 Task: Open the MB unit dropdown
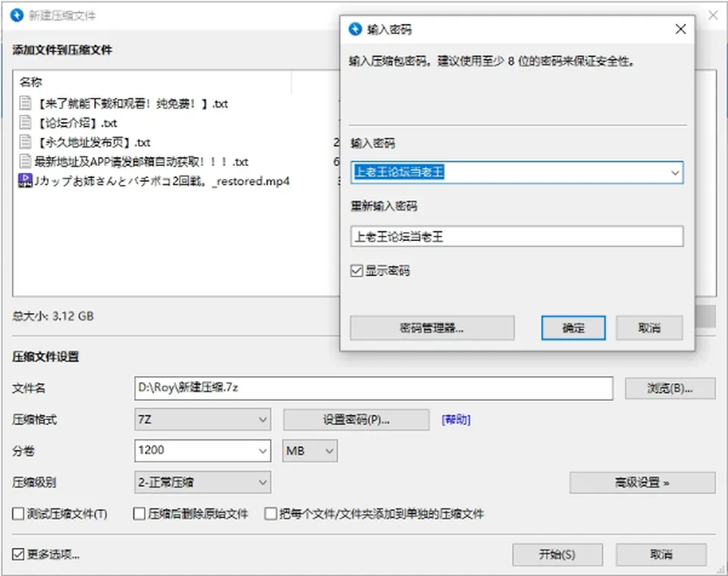click(x=309, y=451)
